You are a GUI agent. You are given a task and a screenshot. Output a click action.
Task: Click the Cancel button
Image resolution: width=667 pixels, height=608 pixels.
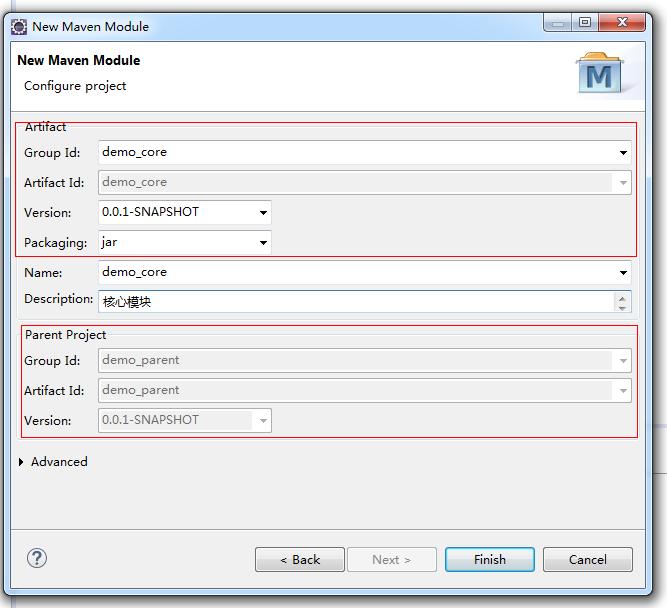tap(587, 559)
